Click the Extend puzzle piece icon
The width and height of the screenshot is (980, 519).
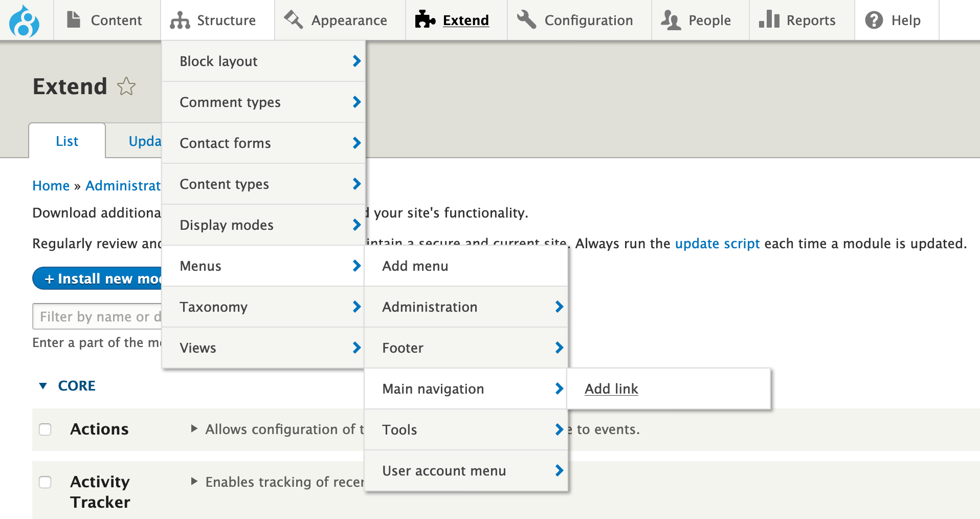tap(425, 20)
